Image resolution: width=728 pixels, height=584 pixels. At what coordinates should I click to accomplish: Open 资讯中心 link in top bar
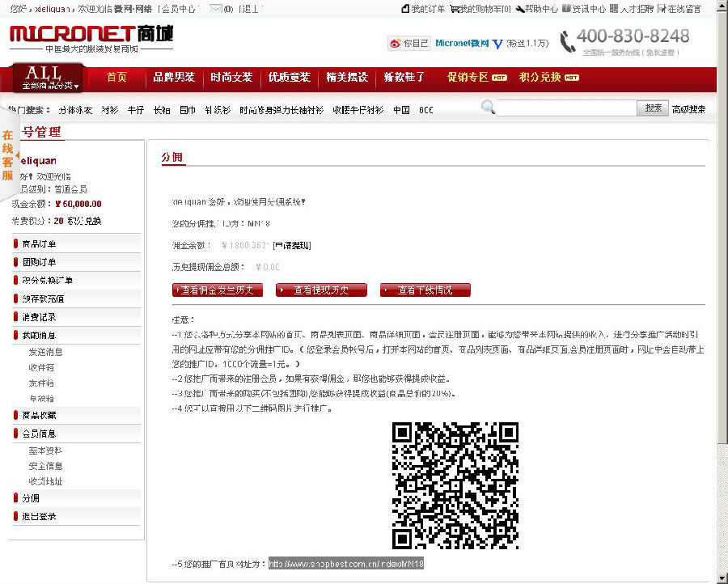[584, 9]
